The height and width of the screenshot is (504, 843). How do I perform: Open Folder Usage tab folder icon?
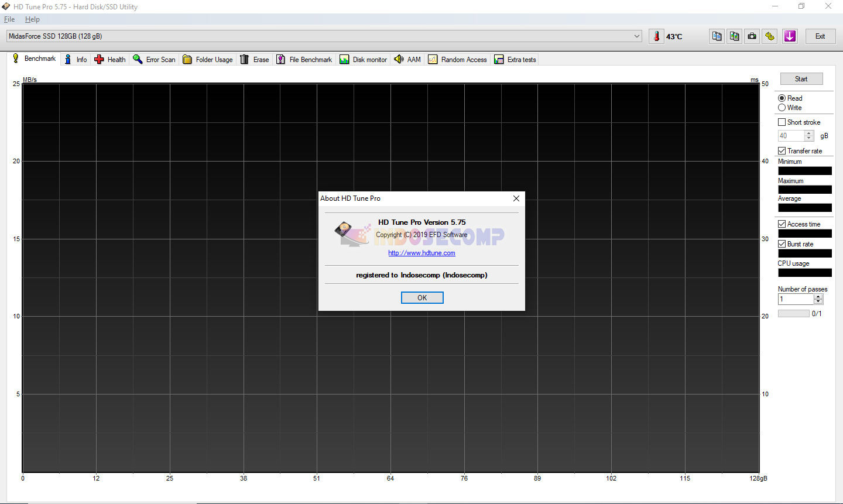[x=187, y=59]
